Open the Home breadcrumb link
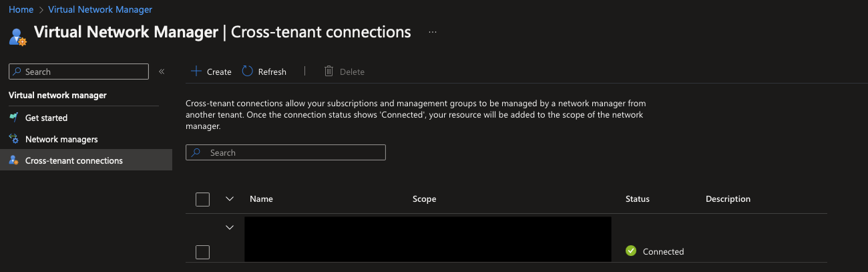Screen dimensions: 868x272 coord(21,9)
